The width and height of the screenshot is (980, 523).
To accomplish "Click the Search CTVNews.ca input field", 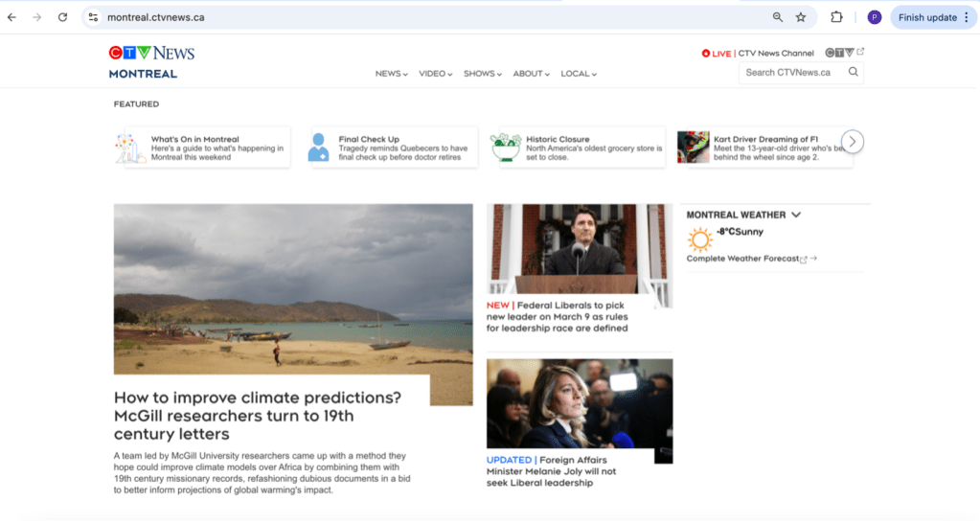I will (x=790, y=72).
